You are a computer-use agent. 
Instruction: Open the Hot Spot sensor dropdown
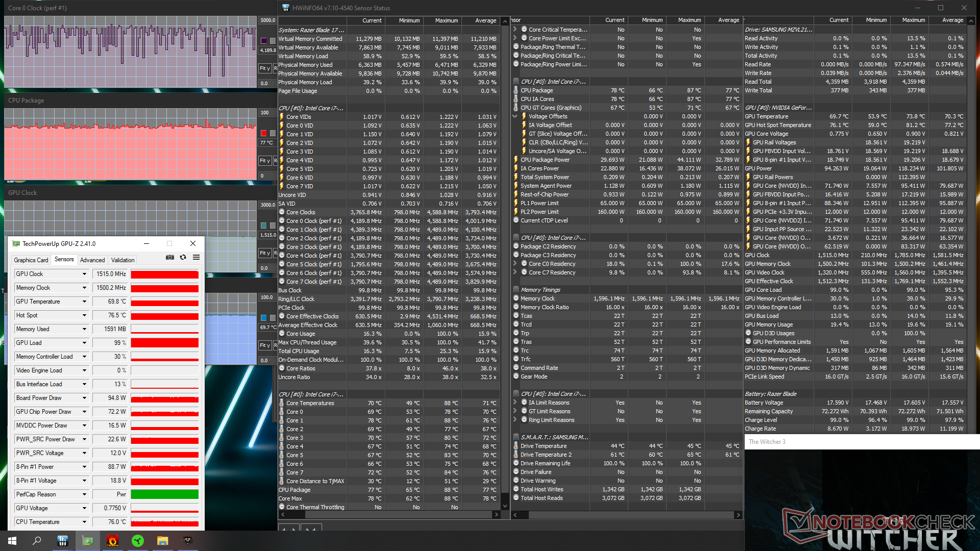[84, 315]
